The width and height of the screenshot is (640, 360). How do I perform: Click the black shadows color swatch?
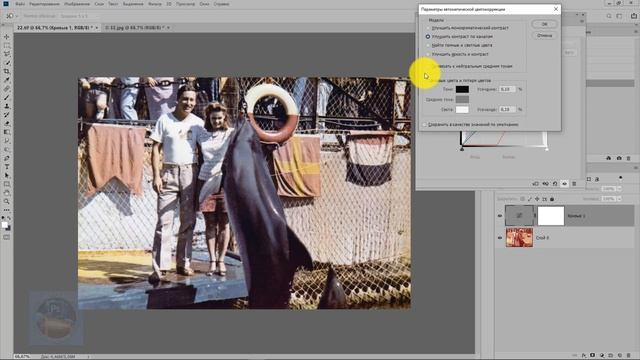pyautogui.click(x=462, y=89)
